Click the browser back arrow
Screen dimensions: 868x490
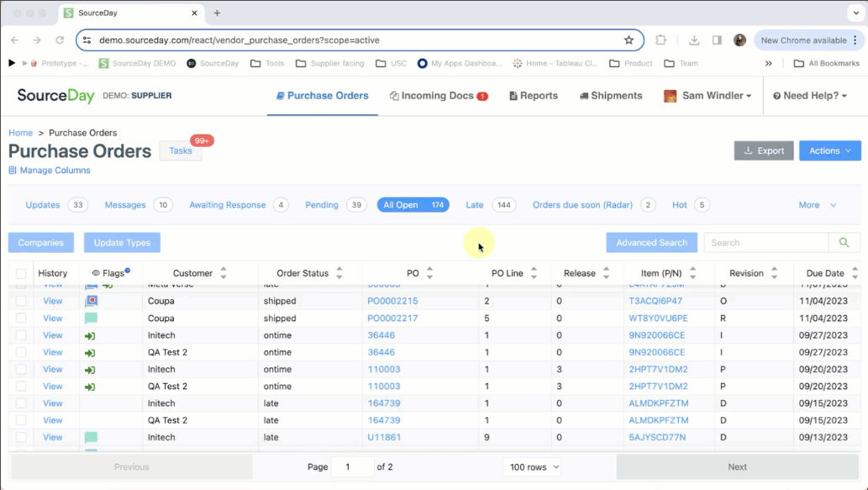tap(15, 40)
